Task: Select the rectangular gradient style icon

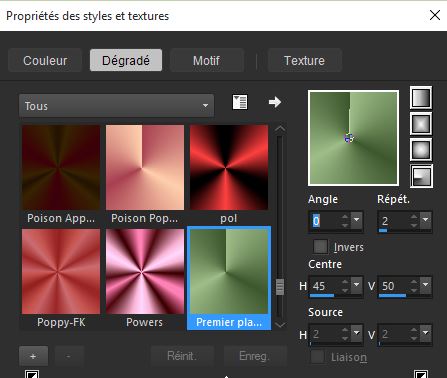Action: [421, 124]
